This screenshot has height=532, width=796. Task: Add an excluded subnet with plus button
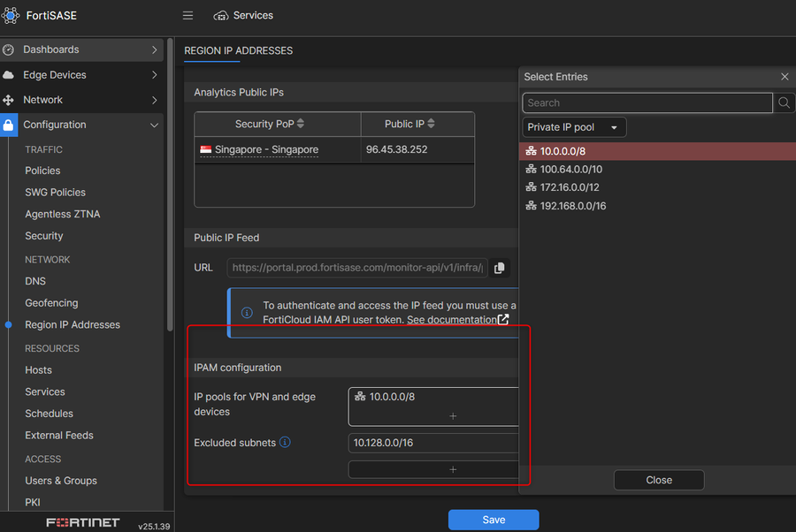[x=453, y=470]
